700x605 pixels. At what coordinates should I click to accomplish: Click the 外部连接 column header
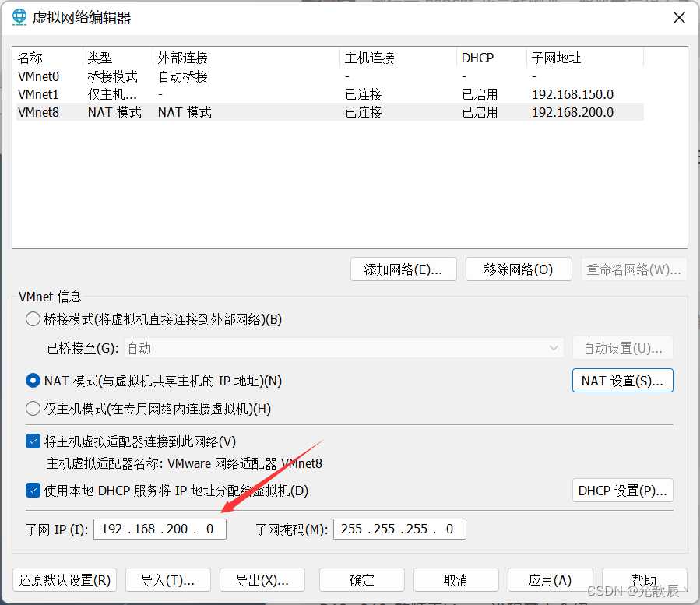[246, 58]
